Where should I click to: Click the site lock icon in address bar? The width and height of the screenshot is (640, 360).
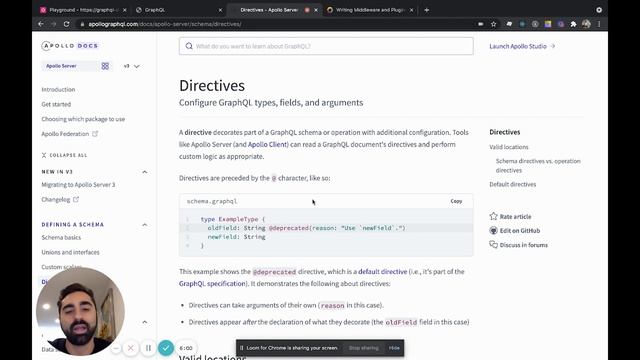[82, 24]
